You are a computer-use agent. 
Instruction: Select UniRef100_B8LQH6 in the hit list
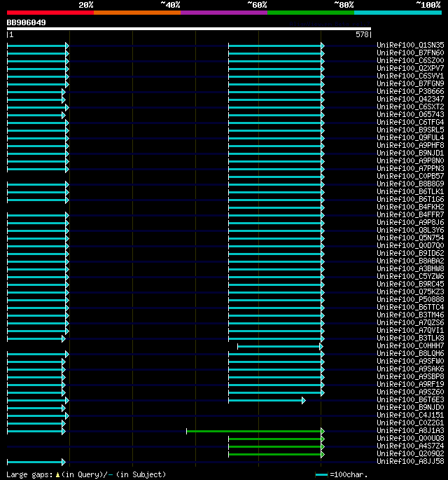410,353
